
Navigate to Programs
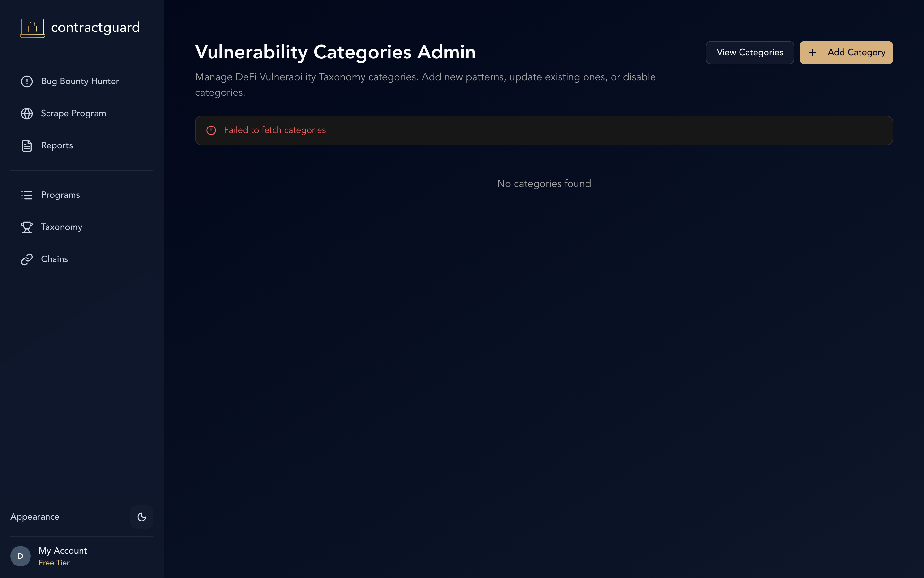coord(82,195)
